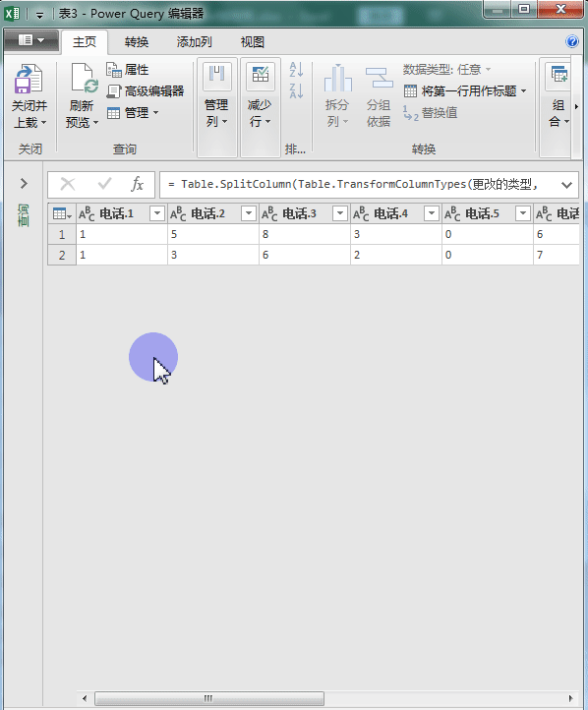
Task: Expand the ribbon overflow arrow at right edge
Action: [576, 107]
